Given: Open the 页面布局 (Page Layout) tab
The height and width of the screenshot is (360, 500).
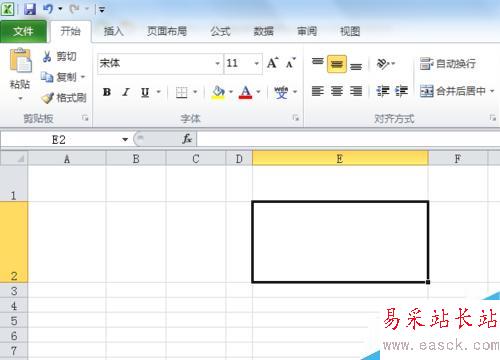Looking at the screenshot, I should click(167, 31).
